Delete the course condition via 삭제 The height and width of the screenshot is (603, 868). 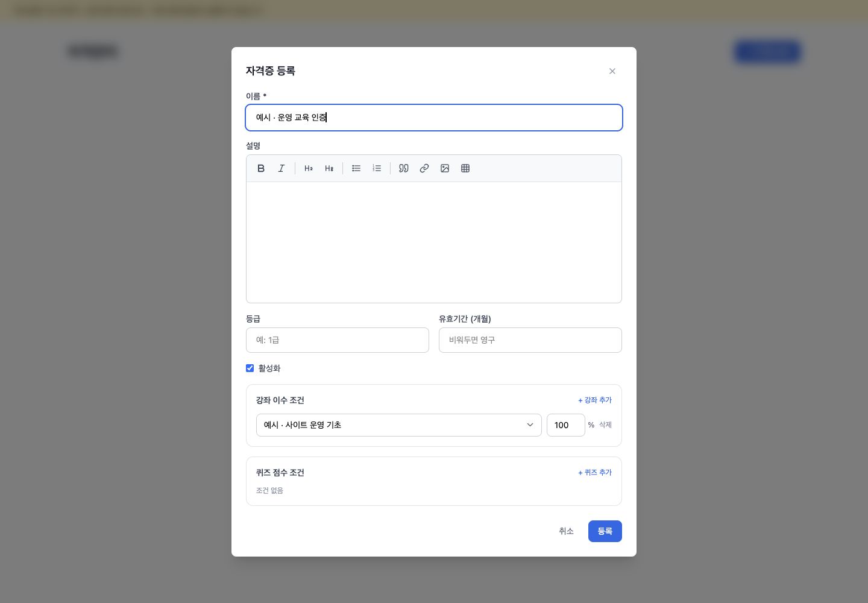tap(605, 425)
